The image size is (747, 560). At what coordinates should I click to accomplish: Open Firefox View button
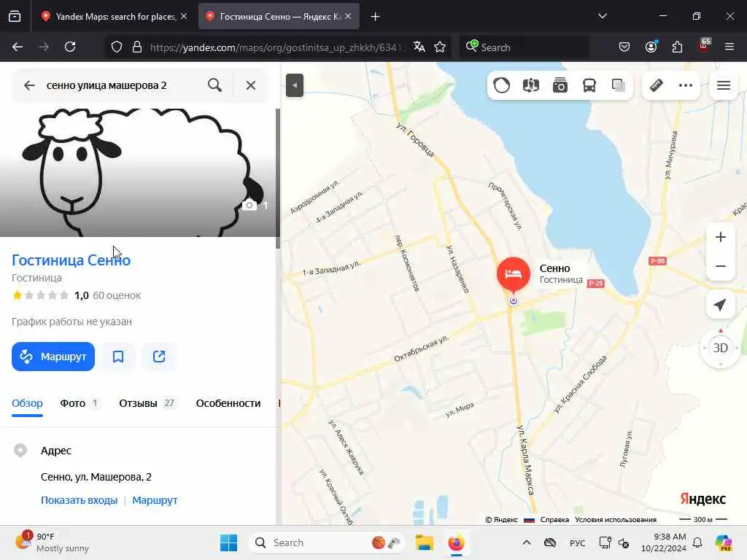(x=15, y=17)
